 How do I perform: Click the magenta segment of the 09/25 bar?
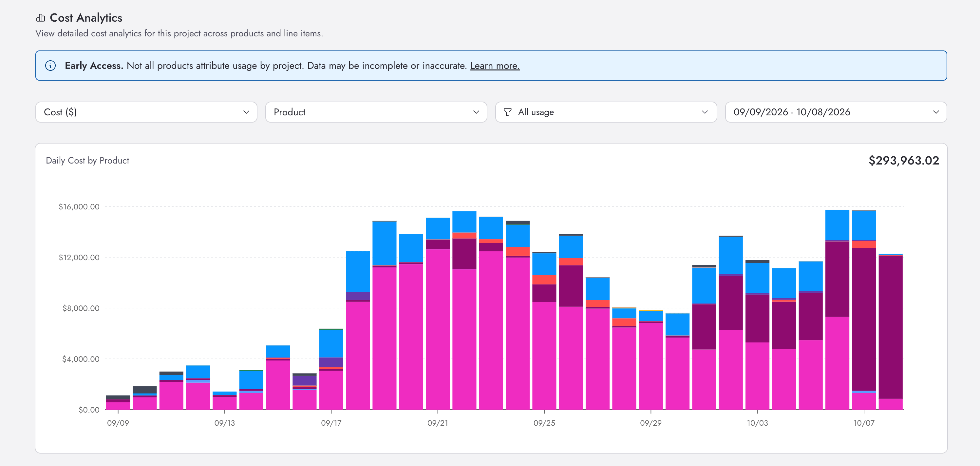pyautogui.click(x=544, y=356)
